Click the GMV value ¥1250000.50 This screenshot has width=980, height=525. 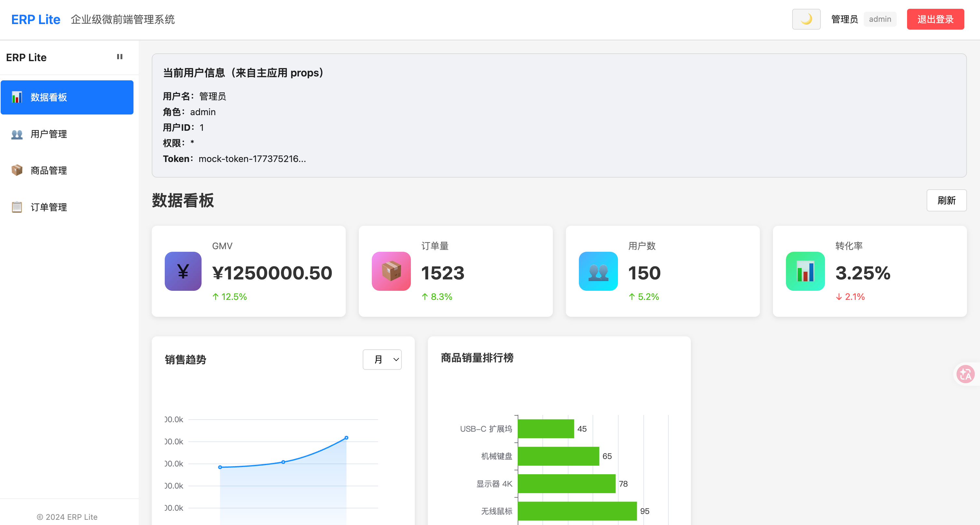[272, 273]
